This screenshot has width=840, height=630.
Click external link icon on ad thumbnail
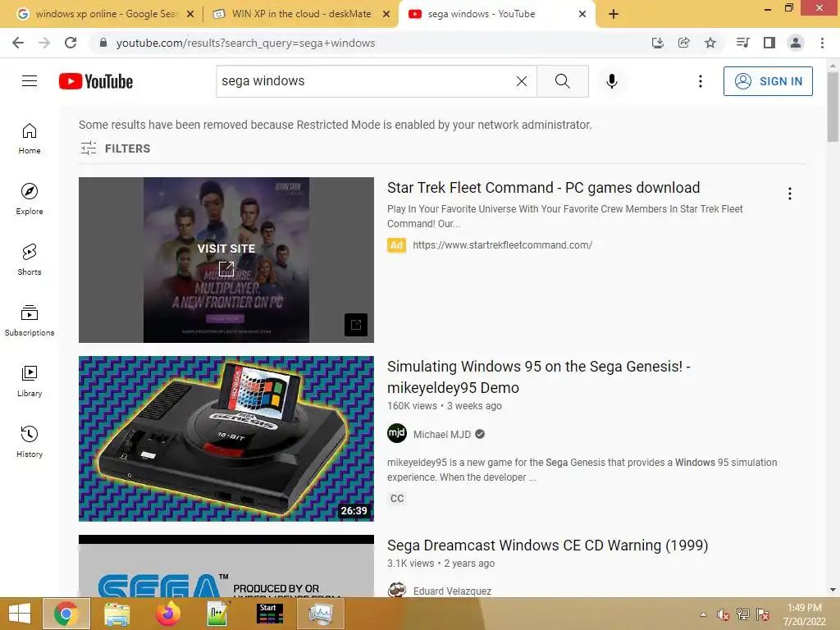(x=356, y=325)
